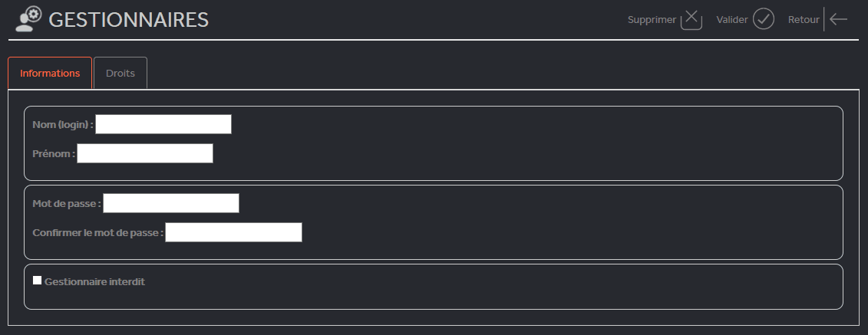
Task: Click the Nom (login) label
Action: pos(62,124)
